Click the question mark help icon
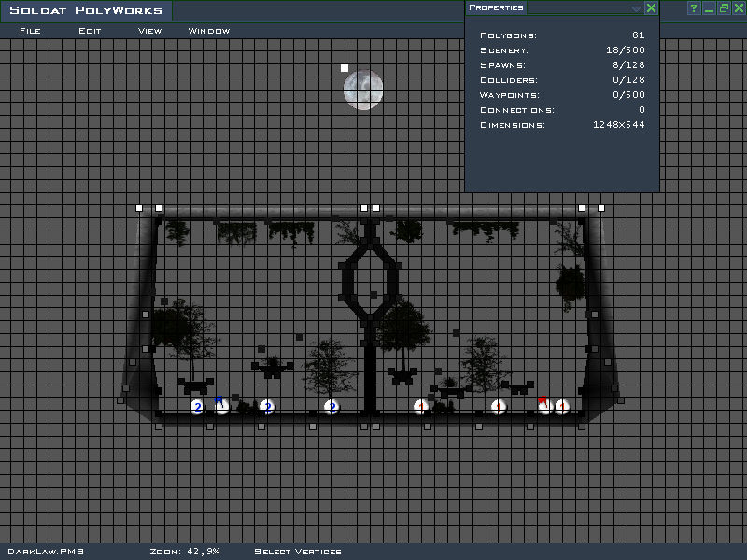 pyautogui.click(x=694, y=8)
